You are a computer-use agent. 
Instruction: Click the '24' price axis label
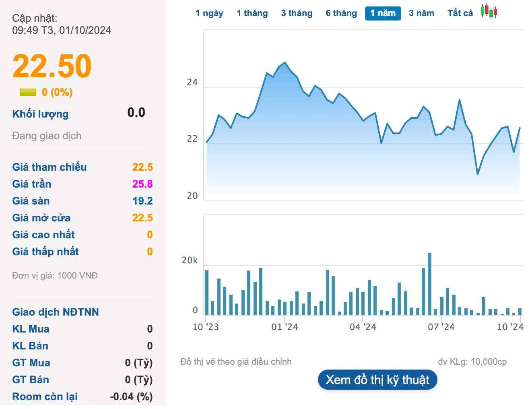192,83
